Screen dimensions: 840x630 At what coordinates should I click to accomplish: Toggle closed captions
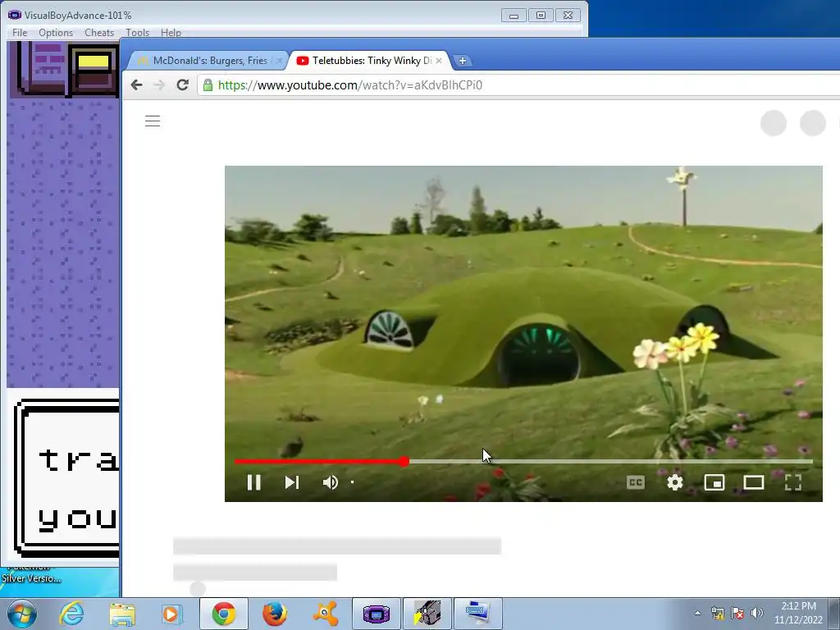[x=636, y=482]
